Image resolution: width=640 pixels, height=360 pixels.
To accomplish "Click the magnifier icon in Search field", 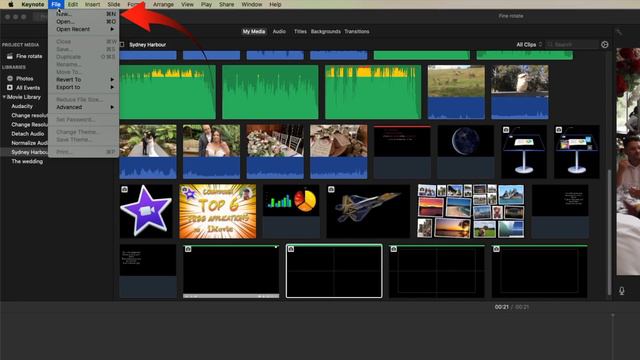I will tap(550, 44).
